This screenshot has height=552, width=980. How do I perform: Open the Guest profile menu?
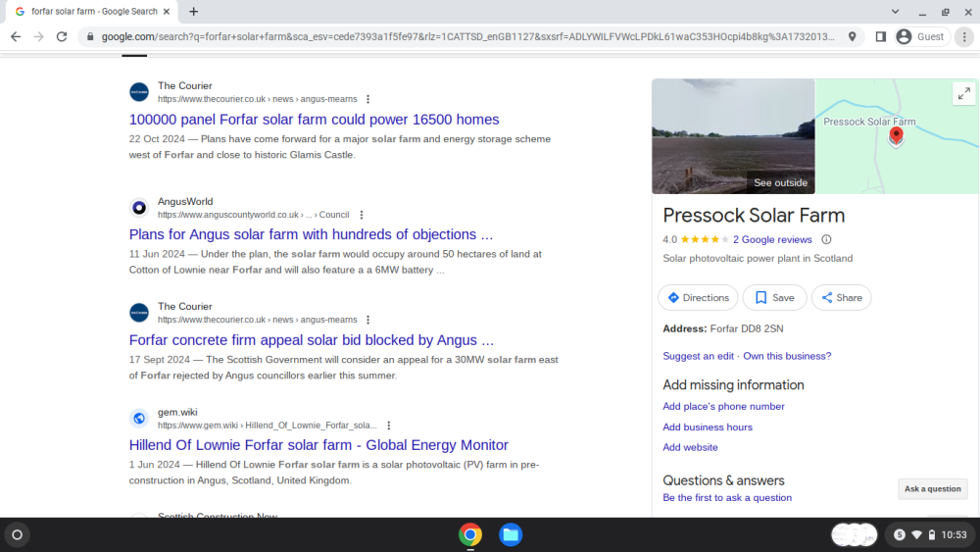(x=922, y=37)
